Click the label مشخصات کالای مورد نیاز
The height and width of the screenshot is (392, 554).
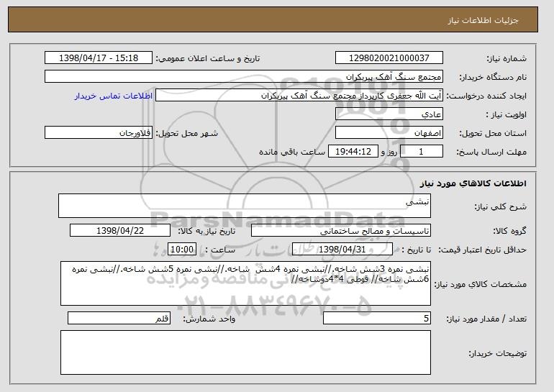click(x=480, y=284)
